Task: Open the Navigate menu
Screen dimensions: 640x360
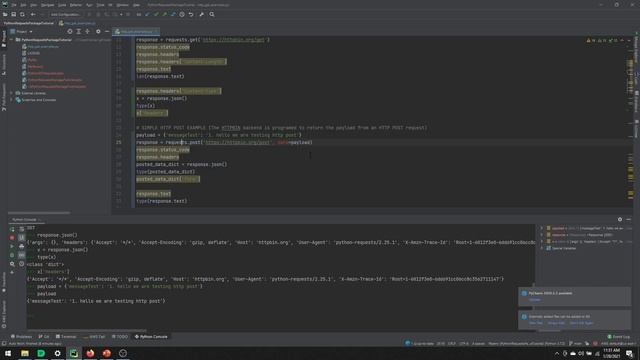Action: 47,5
